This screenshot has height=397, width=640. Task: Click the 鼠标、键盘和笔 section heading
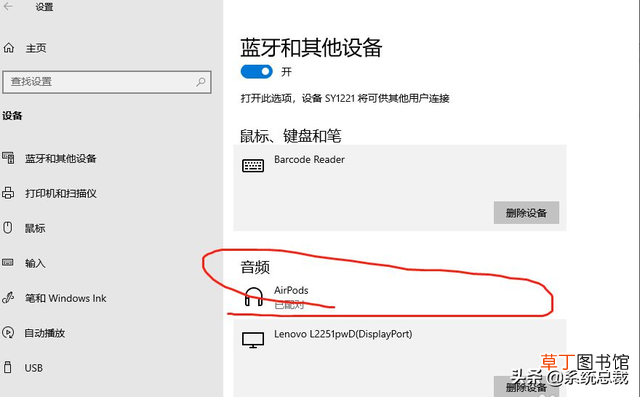(x=291, y=136)
